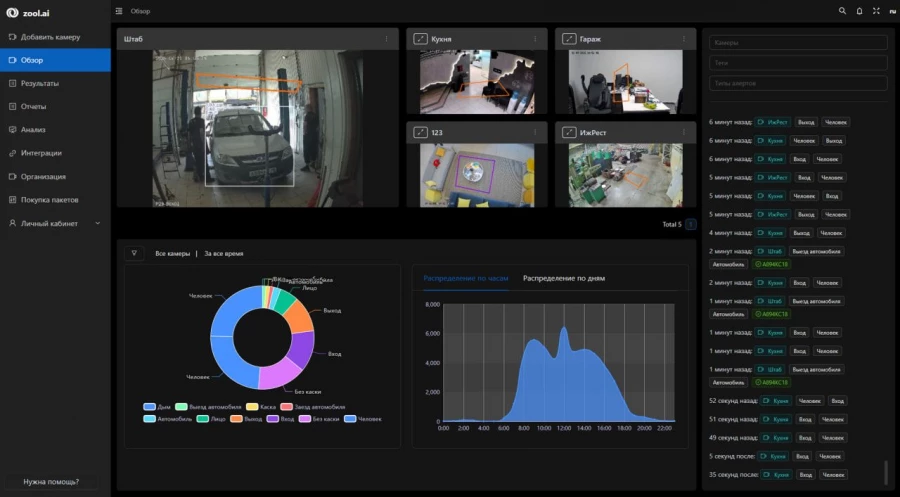Collapse sidebar using the menu fold icon
Viewport: 900px width, 497px height.
(119, 11)
